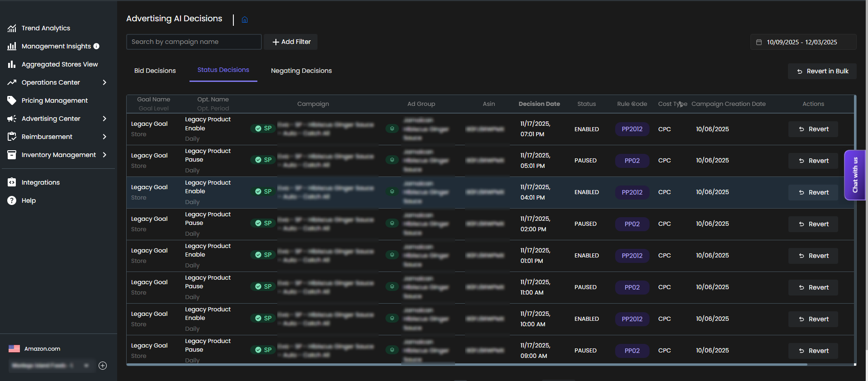Open the date range calendar picker
The image size is (868, 381).
coord(803,42)
